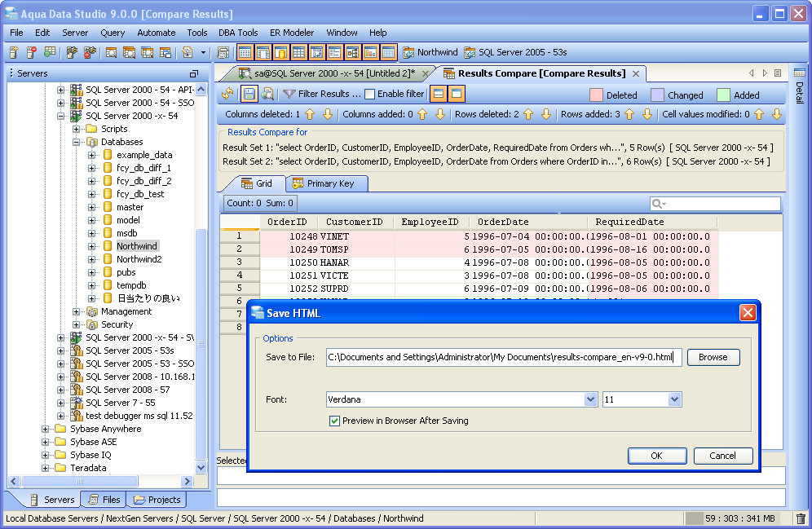Expand the Northwind database node
This screenshot has width=812, height=529.
pos(91,246)
